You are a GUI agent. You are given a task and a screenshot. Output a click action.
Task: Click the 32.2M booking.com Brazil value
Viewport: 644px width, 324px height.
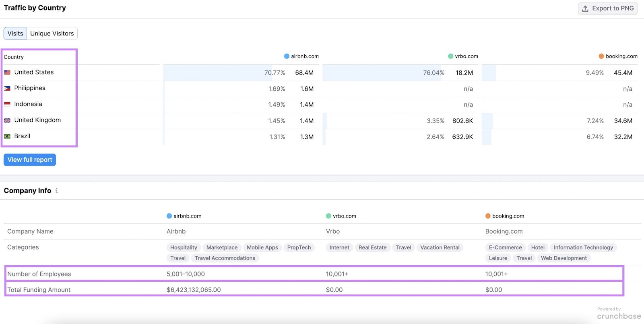click(x=623, y=137)
